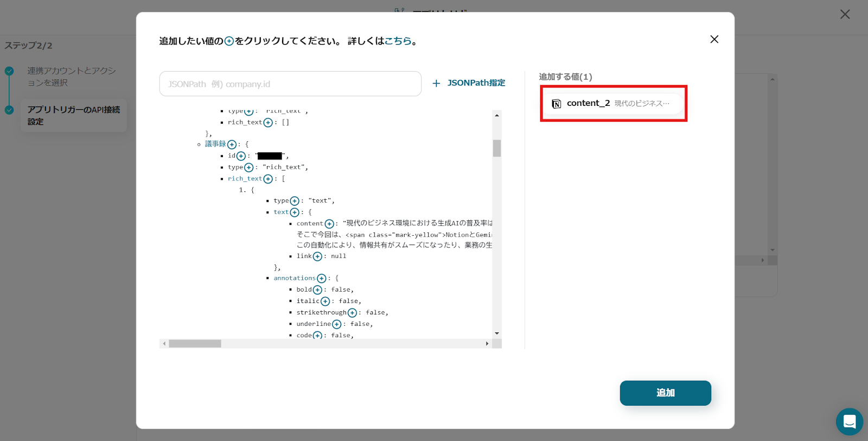Click the JSONPath指定 button
The image size is (868, 441).
[469, 83]
